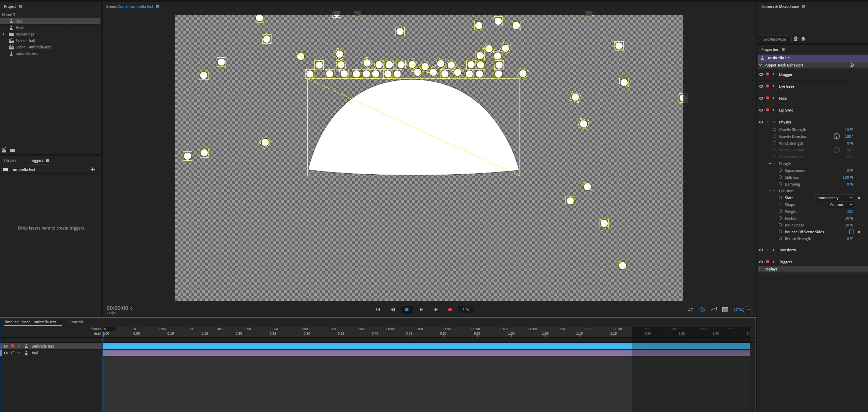Viewport: 868px width, 412px height.
Task: Toggle visibility of hail timeline track
Action: click(x=5, y=353)
